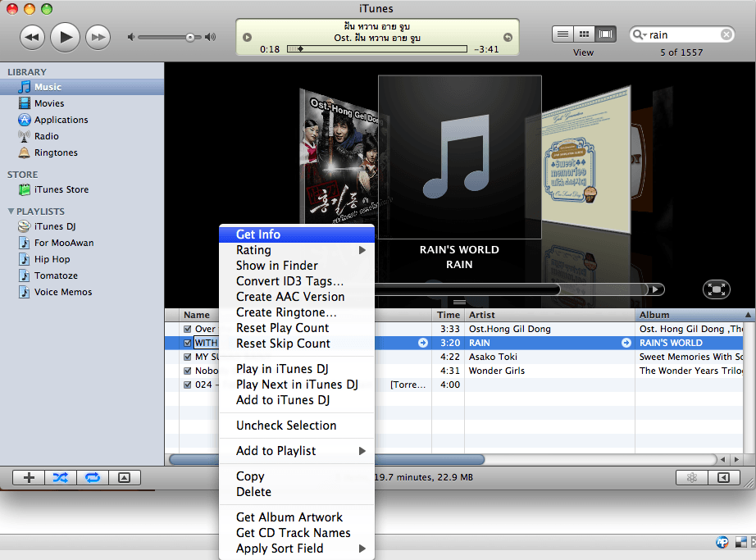Click the create playlist plus button
The image size is (756, 560).
[29, 477]
